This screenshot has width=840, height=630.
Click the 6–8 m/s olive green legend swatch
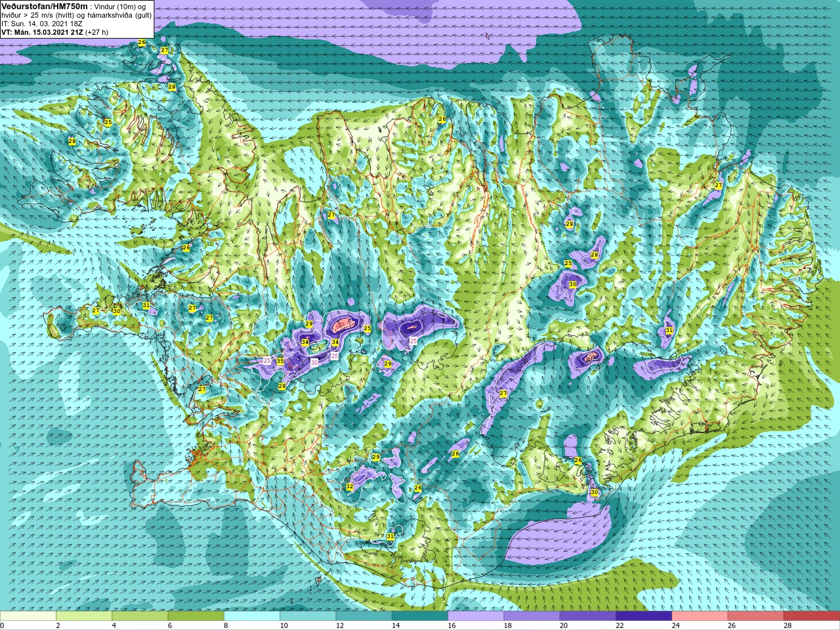coord(196,616)
